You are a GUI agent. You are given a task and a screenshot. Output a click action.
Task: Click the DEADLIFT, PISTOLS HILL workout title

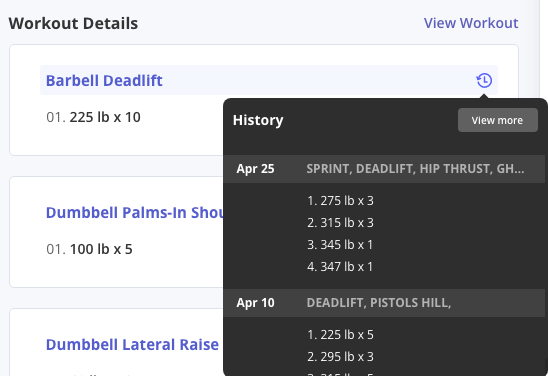[x=379, y=303]
